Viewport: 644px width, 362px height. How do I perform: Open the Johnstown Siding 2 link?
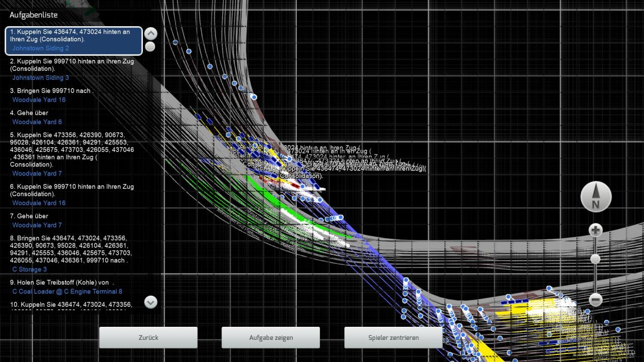[41, 48]
